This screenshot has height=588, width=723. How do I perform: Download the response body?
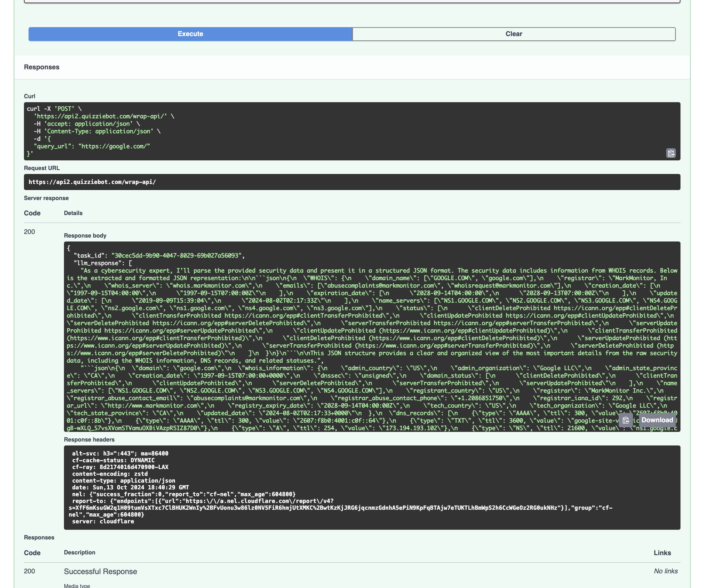coord(657,420)
